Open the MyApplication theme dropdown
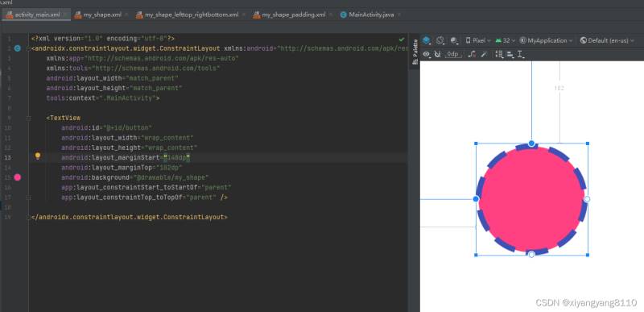 546,40
